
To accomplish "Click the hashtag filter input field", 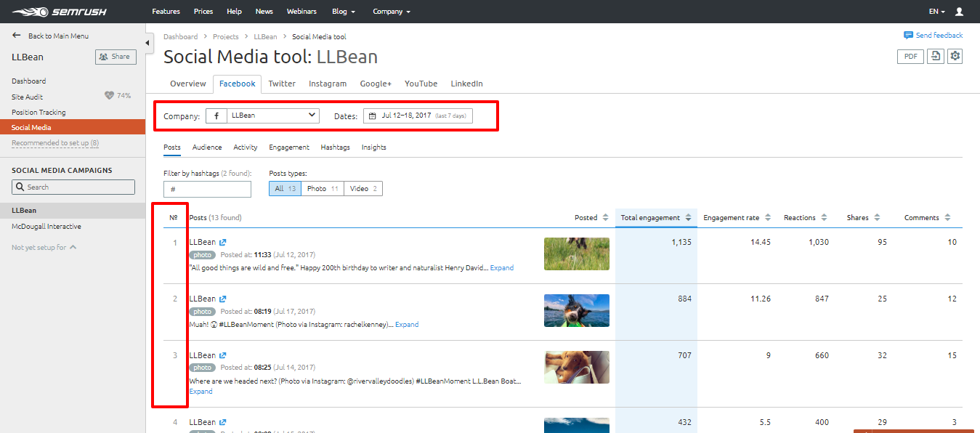I will [x=208, y=189].
